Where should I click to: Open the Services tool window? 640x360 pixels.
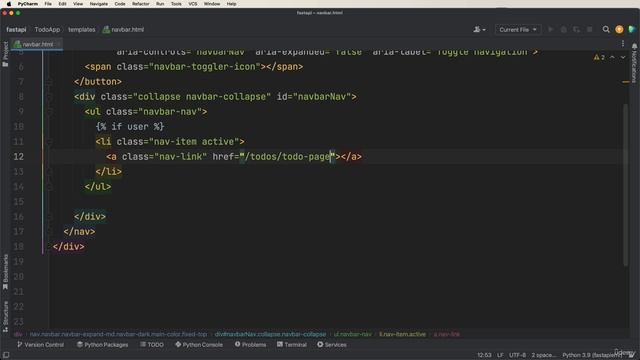[332, 345]
